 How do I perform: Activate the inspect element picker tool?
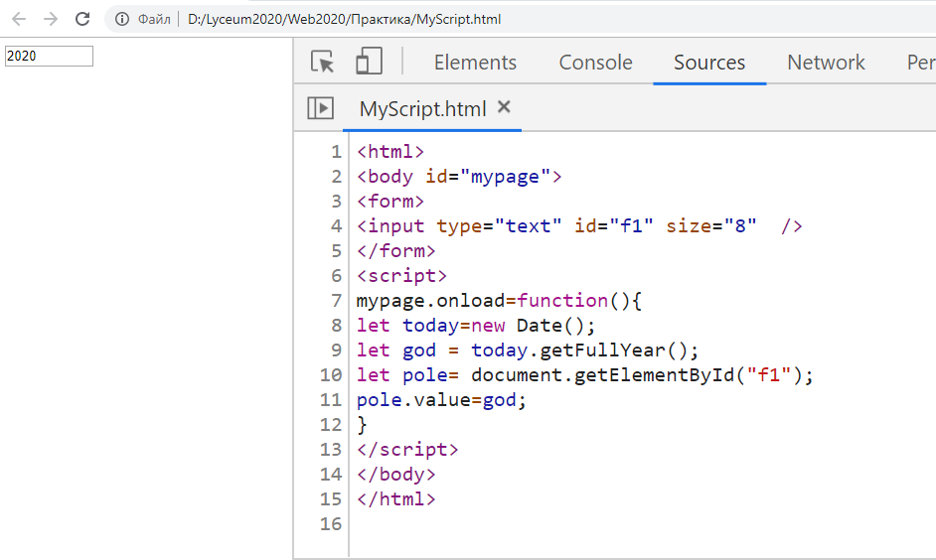coord(323,62)
